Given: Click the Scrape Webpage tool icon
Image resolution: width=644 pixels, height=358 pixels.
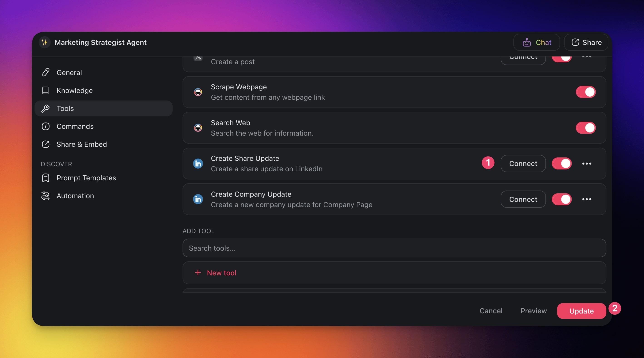Looking at the screenshot, I should click(x=198, y=92).
